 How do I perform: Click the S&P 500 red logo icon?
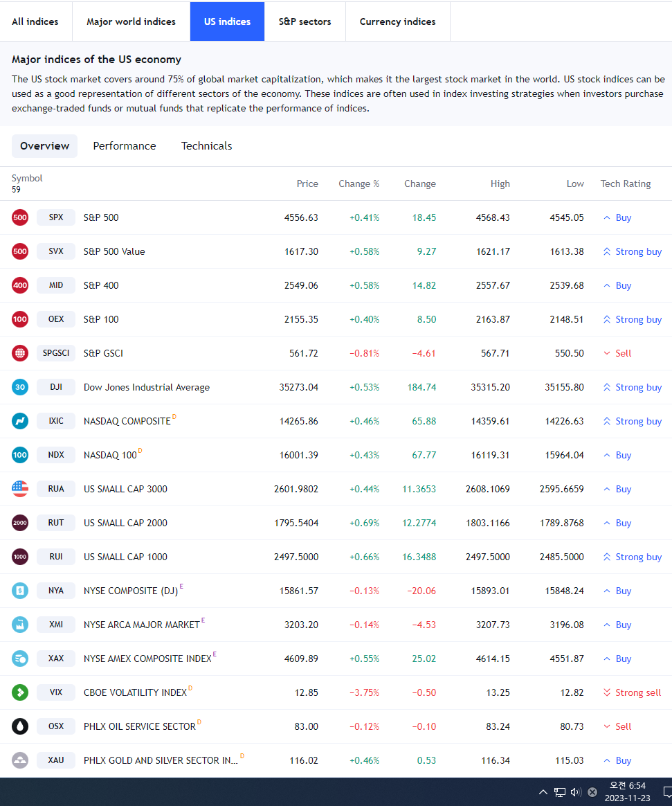click(20, 217)
